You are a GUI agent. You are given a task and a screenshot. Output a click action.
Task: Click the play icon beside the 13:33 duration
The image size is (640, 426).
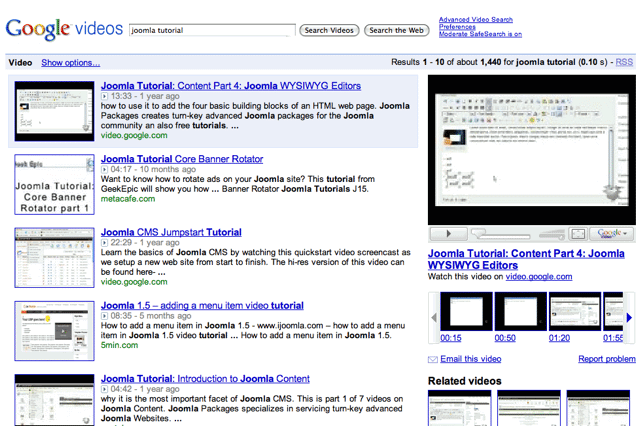click(x=104, y=96)
